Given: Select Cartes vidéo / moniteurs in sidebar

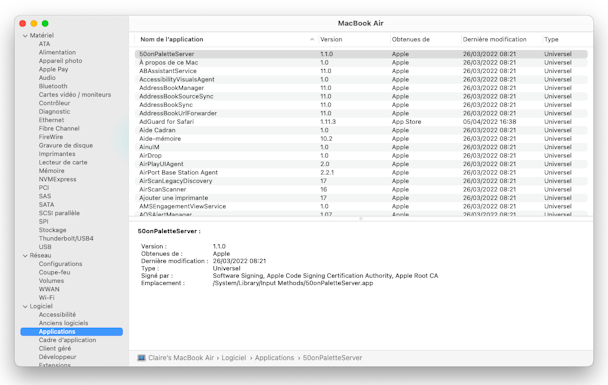Looking at the screenshot, I should (75, 95).
